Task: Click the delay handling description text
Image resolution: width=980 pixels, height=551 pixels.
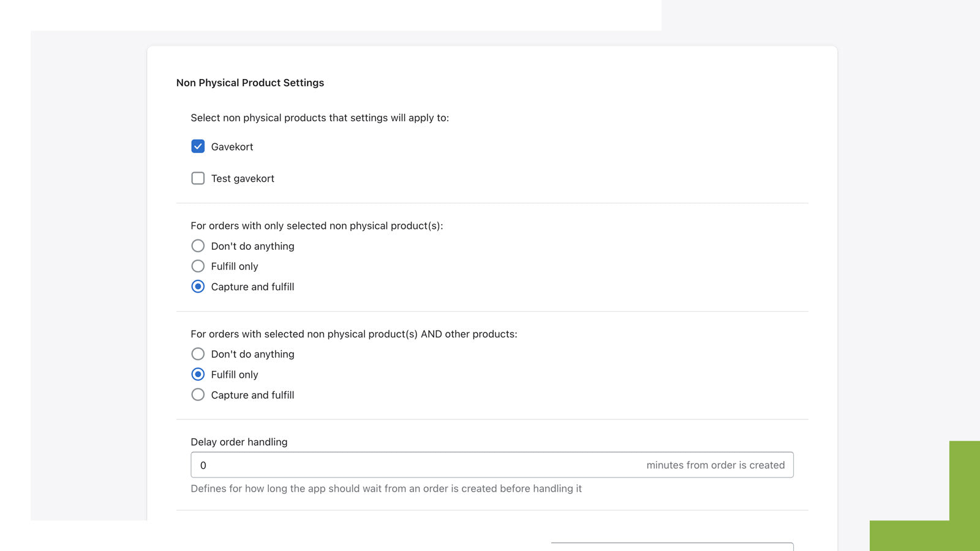Action: tap(386, 489)
